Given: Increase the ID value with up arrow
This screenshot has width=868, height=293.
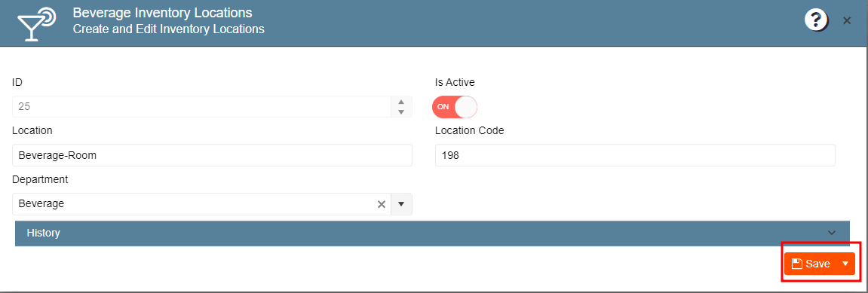Looking at the screenshot, I should pyautogui.click(x=401, y=102).
